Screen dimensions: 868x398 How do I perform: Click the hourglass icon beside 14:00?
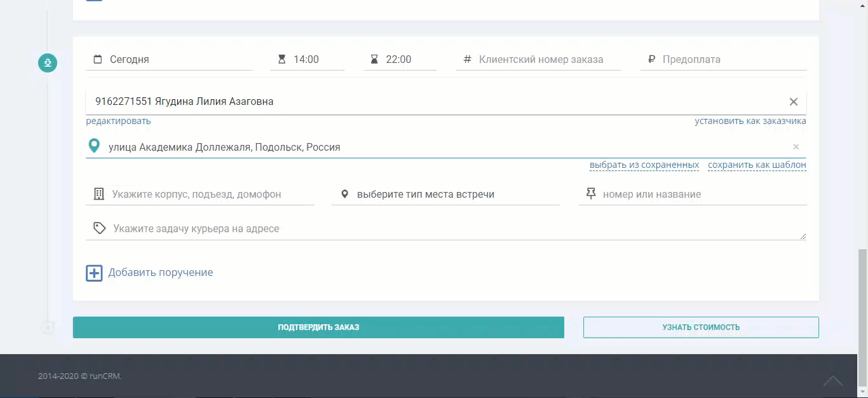pyautogui.click(x=282, y=59)
